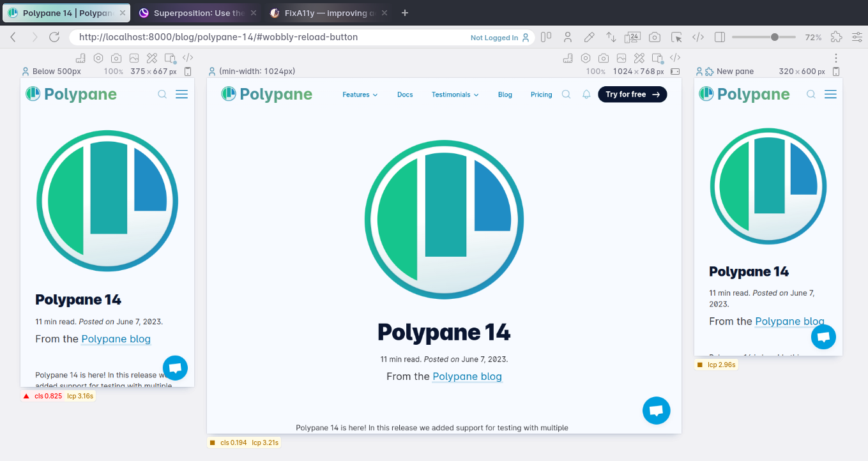Screen dimensions: 868x461
Task: Toggle rulers in the 1024 wide pane
Action: pyautogui.click(x=568, y=58)
